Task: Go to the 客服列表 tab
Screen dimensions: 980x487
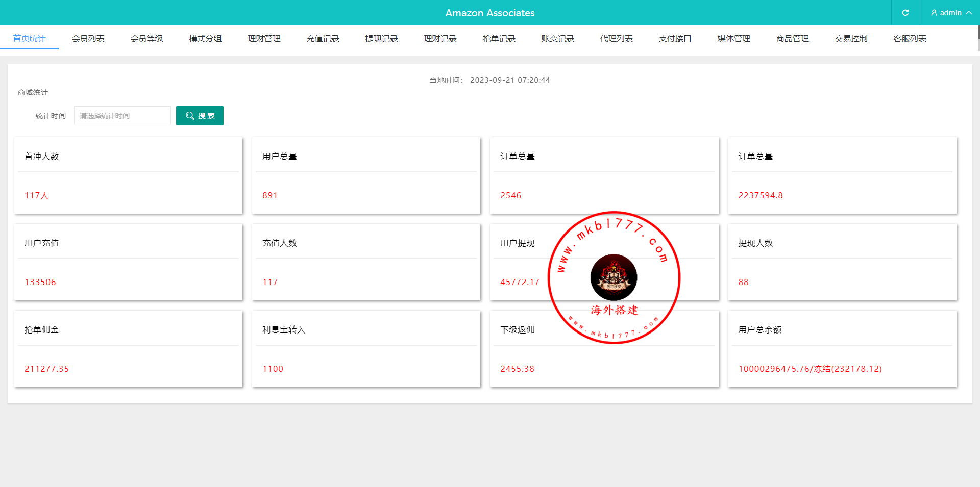Action: [x=910, y=39]
